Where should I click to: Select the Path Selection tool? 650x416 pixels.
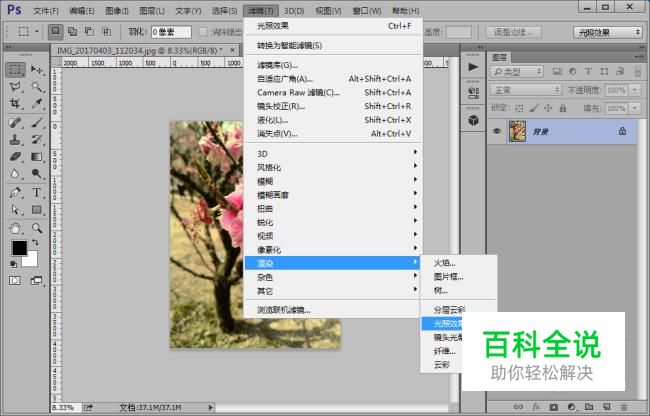pos(15,210)
